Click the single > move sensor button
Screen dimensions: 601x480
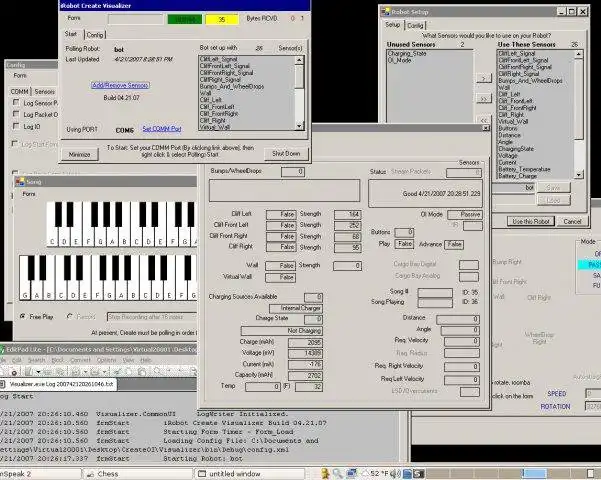coord(484,78)
